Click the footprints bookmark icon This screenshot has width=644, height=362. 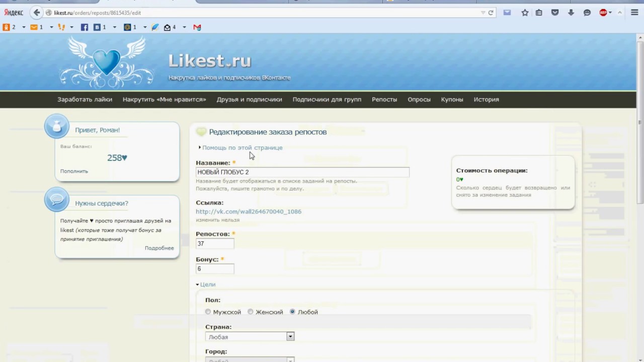tap(61, 27)
